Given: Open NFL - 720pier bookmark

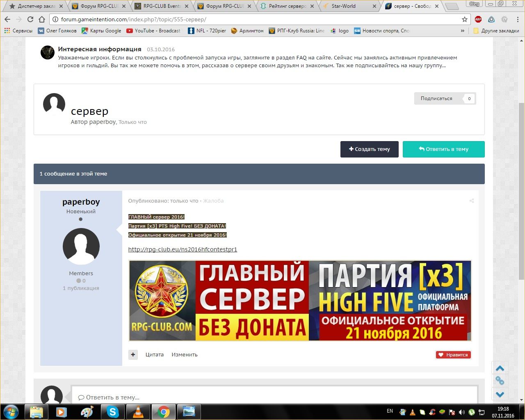Looking at the screenshot, I should tap(207, 31).
